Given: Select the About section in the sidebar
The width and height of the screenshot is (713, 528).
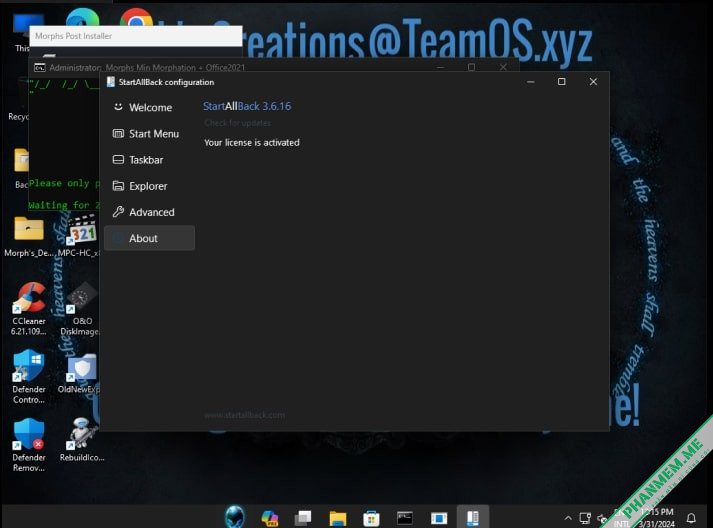Looking at the screenshot, I should click(x=150, y=238).
